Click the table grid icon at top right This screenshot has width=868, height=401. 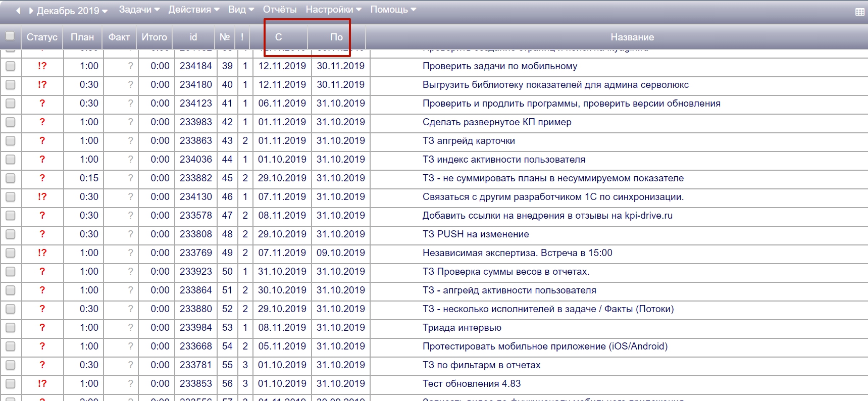pos(859,12)
